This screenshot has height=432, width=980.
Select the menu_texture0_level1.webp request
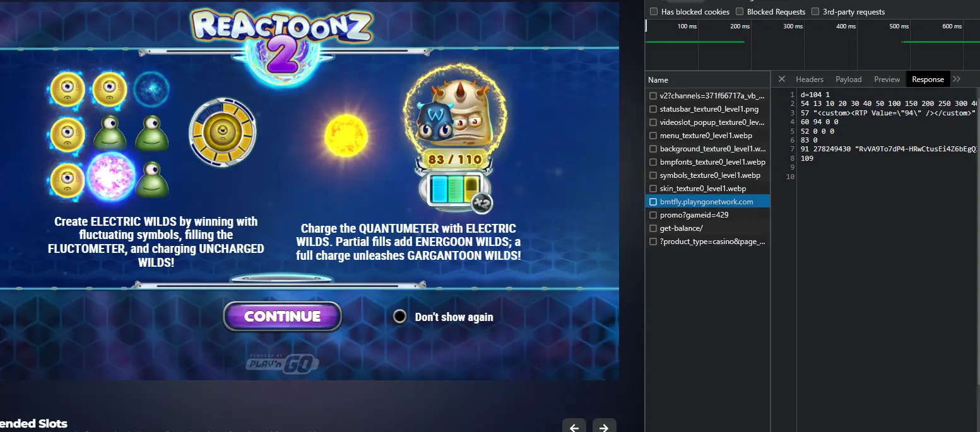coord(707,136)
